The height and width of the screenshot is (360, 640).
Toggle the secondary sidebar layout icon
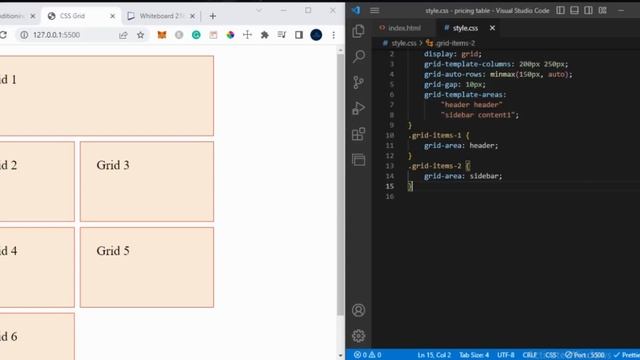tap(588, 10)
